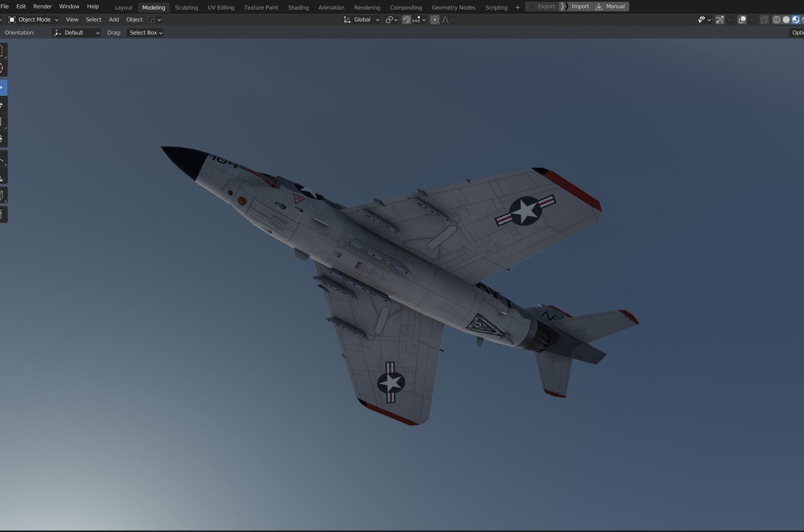Switch to the Shading workspace tab
Image resolution: width=804 pixels, height=532 pixels.
298,8
